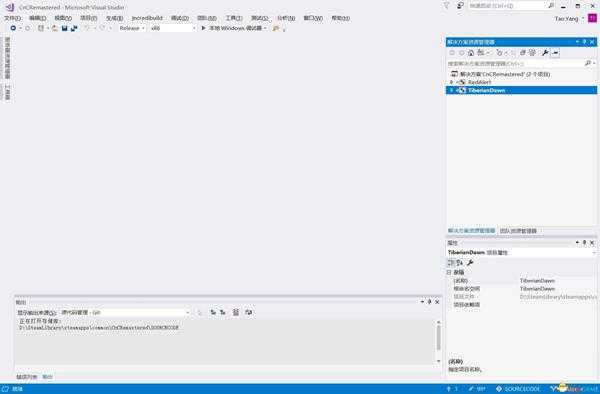
Task: Toggle word wrap icon in the Output panel
Action: 248,313
